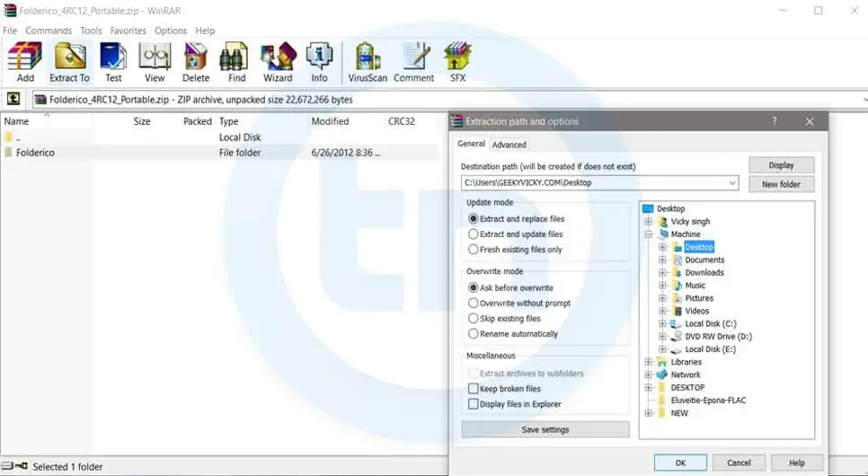Click the Cancel button

click(739, 463)
